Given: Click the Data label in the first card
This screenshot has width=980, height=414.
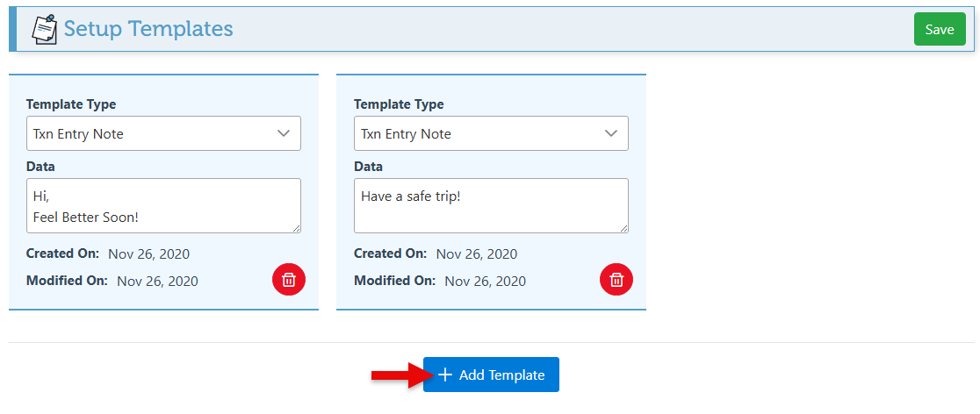Looking at the screenshot, I should click(41, 166).
